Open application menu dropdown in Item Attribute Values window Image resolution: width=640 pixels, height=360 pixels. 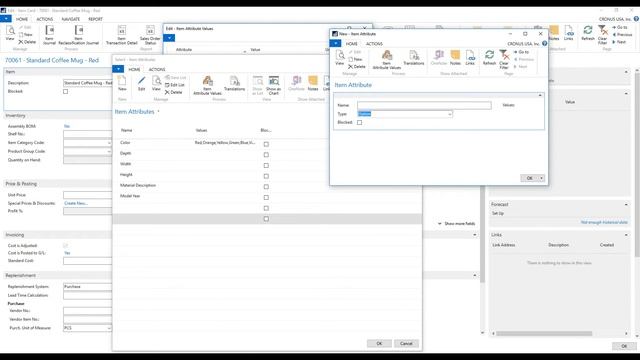click(169, 38)
